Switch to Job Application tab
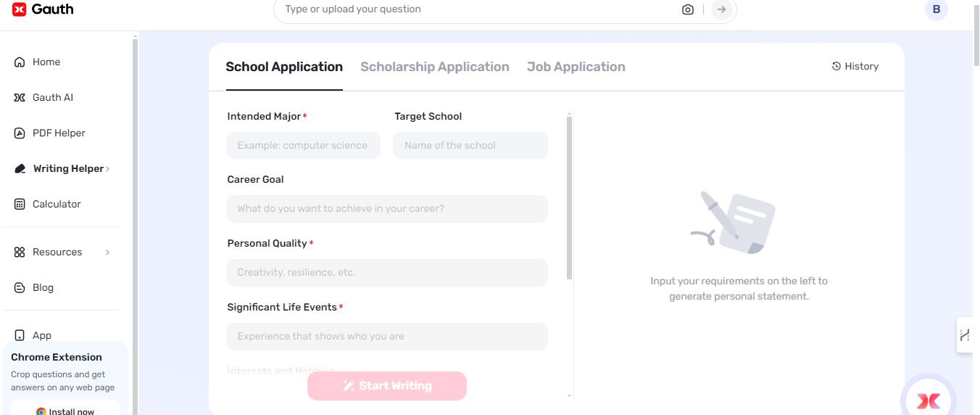The width and height of the screenshot is (980, 415). coord(576,67)
